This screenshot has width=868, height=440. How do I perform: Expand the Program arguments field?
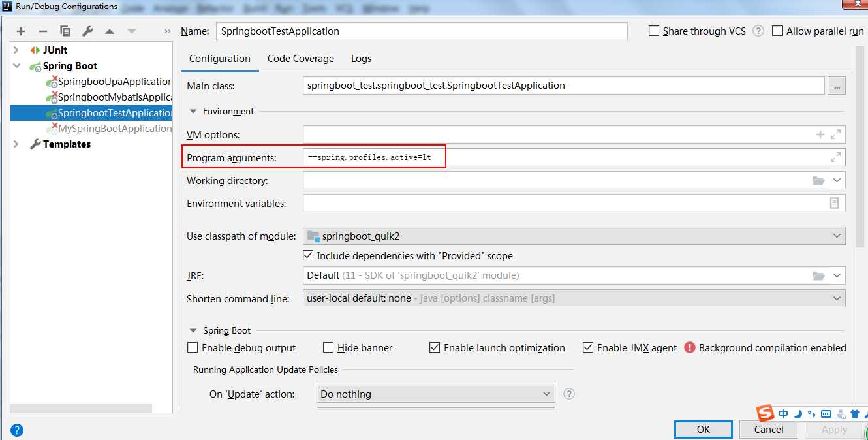click(x=835, y=157)
